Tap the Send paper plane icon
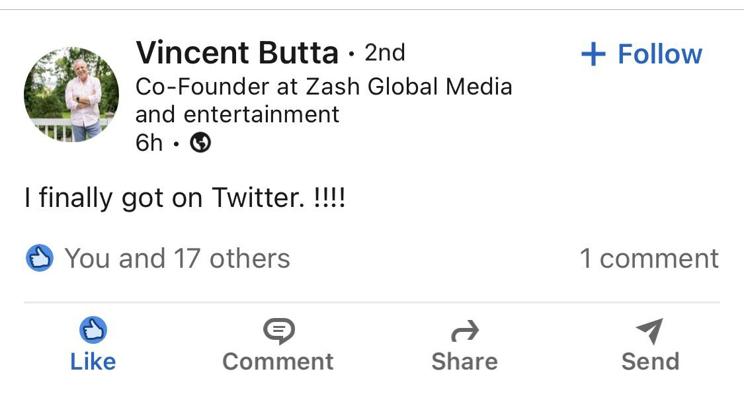744x400 pixels. click(649, 330)
